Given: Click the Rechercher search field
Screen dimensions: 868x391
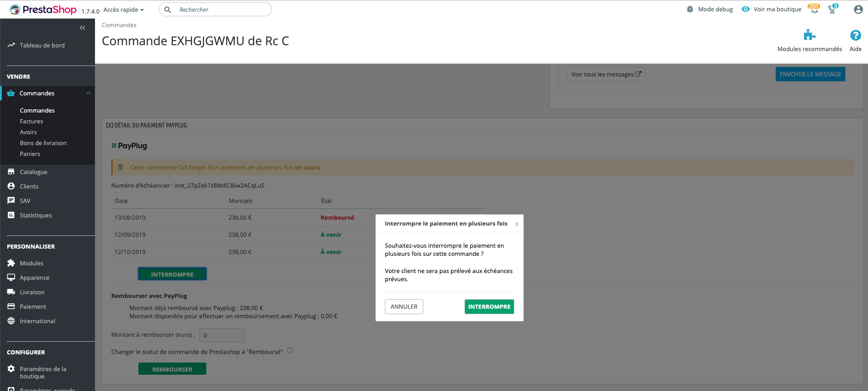Looking at the screenshot, I should pos(215,9).
